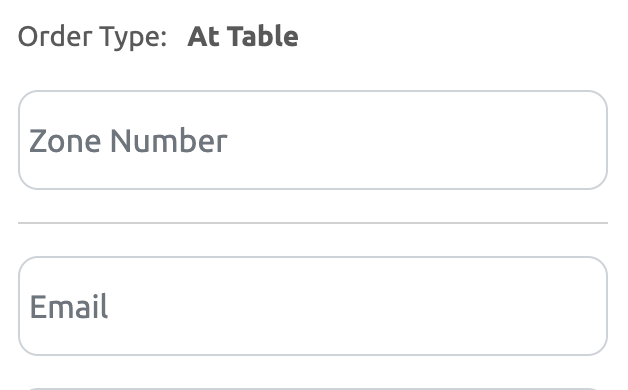Click the word Table in order type
The image size is (628, 390).
[x=263, y=36]
